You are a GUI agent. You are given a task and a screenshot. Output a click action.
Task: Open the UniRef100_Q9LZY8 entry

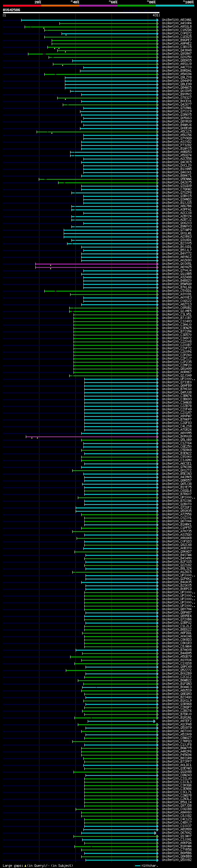177,77
